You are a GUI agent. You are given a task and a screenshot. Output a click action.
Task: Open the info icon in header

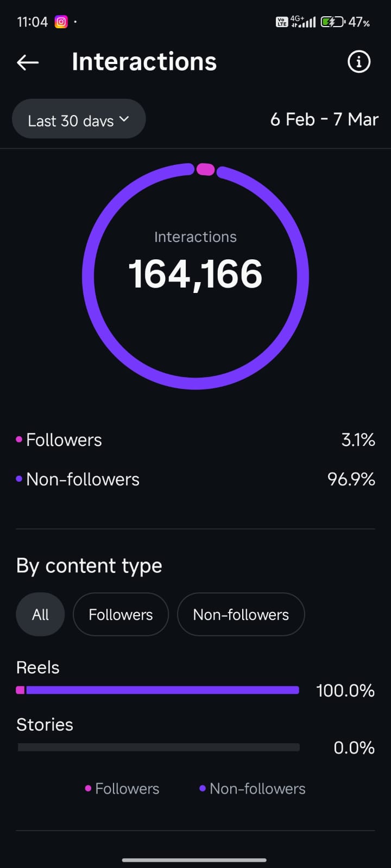tap(358, 62)
